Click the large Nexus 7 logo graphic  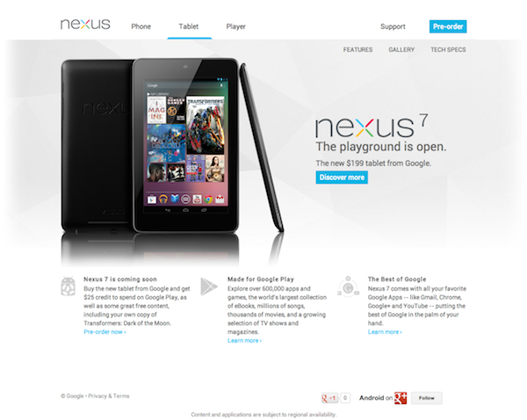(371, 126)
